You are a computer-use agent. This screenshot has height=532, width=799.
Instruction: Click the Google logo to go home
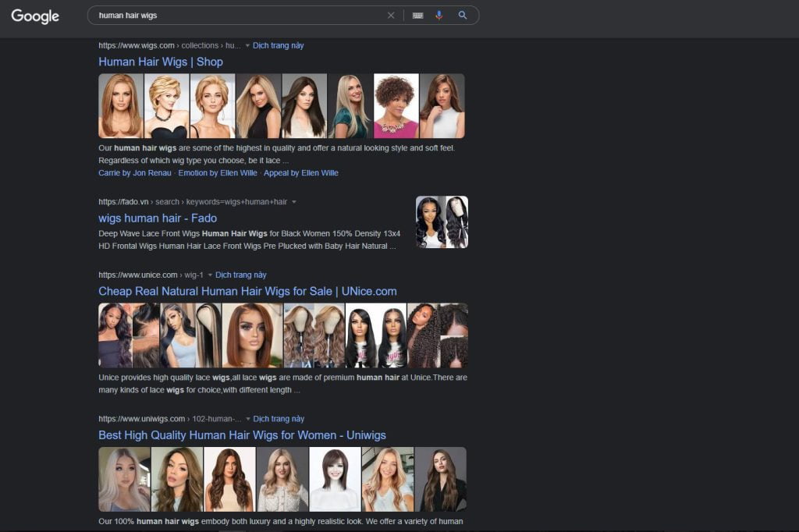click(34, 16)
